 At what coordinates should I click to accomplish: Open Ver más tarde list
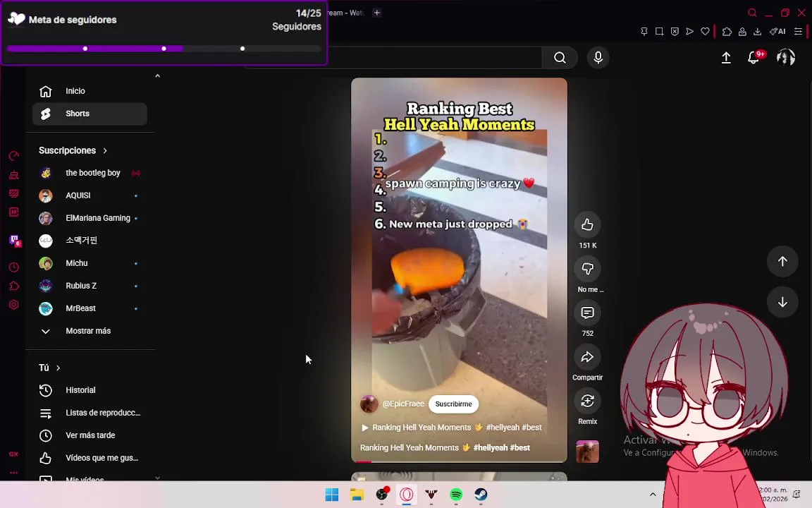(x=90, y=435)
